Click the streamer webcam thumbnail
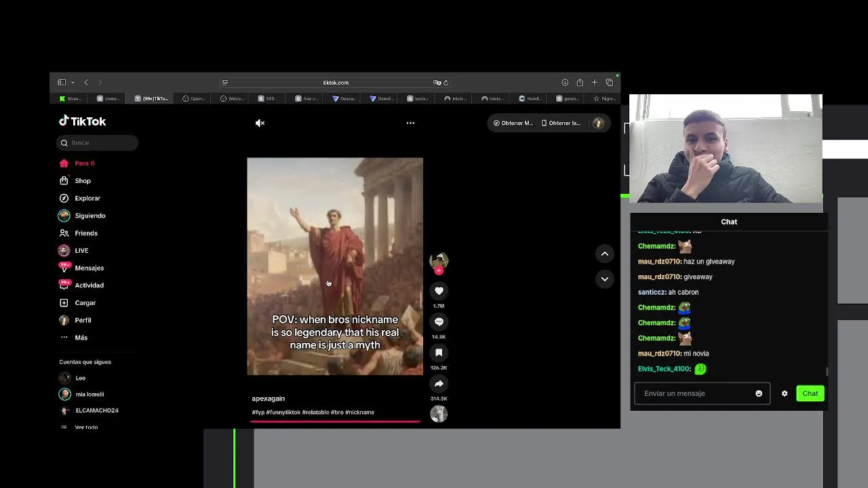The width and height of the screenshot is (868, 488). (726, 148)
